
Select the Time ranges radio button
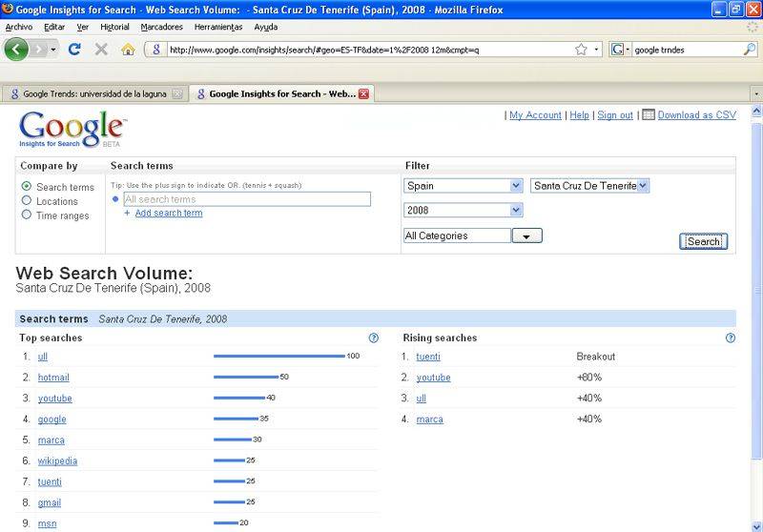click(27, 215)
